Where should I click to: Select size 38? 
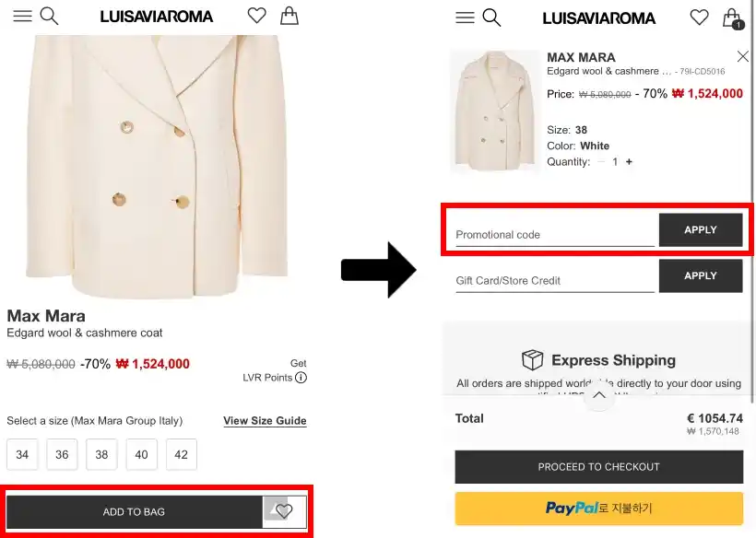101,454
